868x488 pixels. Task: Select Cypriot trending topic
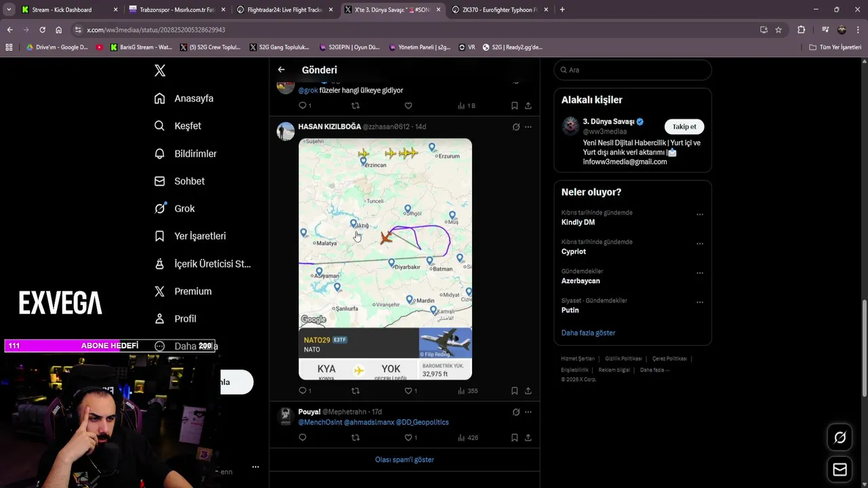coord(574,251)
